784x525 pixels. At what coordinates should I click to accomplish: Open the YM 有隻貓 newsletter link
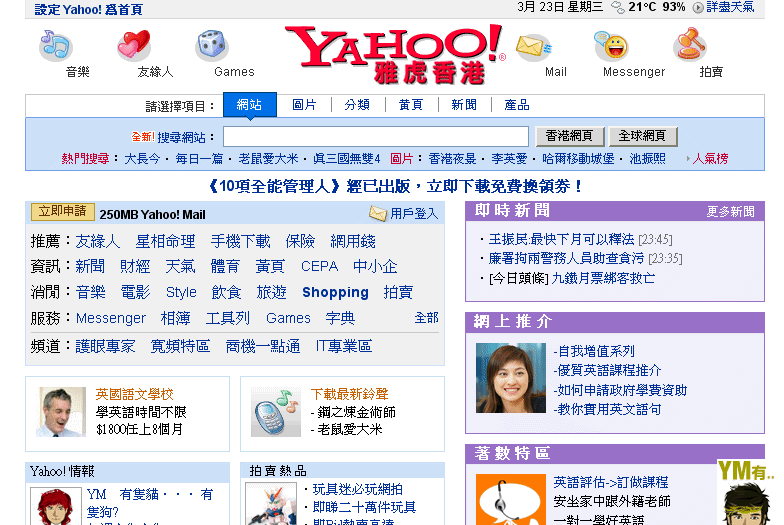point(150,502)
